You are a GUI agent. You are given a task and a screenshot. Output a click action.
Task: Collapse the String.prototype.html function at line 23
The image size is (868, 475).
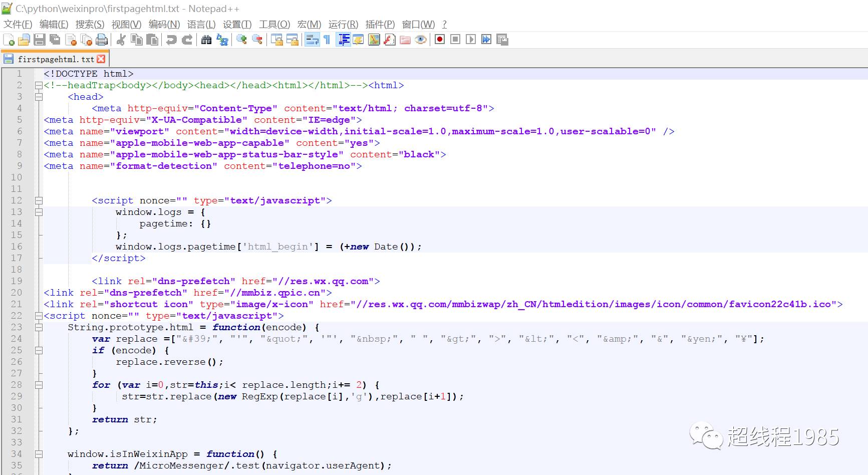(x=39, y=327)
